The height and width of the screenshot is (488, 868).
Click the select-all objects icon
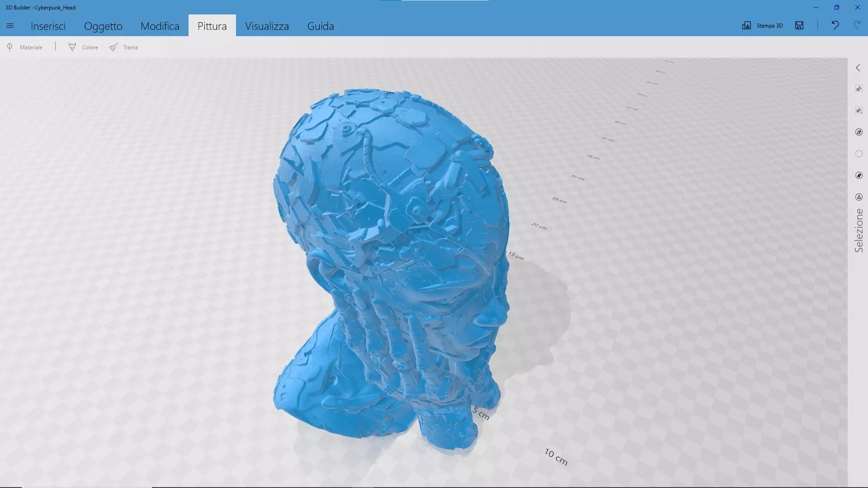pos(859,89)
